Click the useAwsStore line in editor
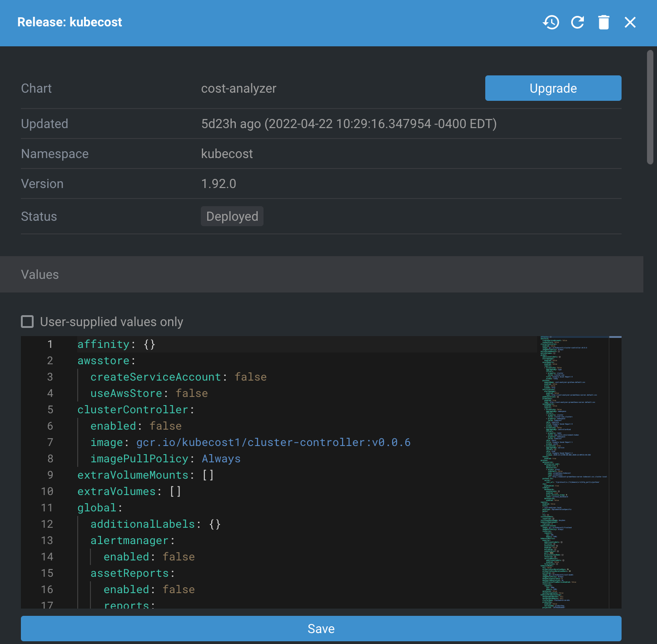 click(149, 393)
